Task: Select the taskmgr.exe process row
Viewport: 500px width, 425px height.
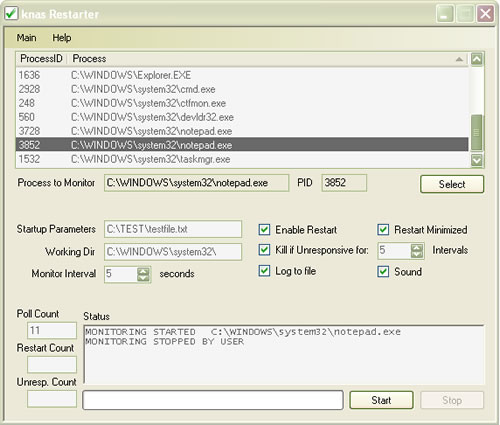Action: click(x=242, y=159)
